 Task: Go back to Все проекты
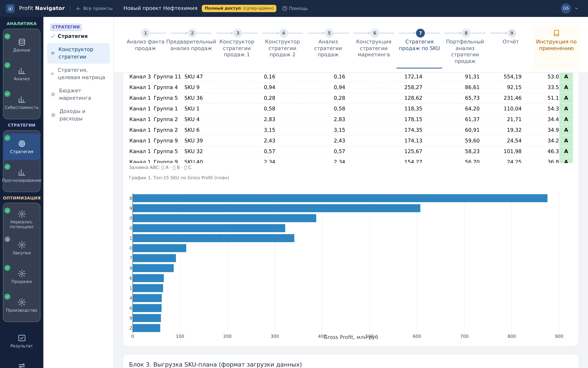tap(94, 8)
